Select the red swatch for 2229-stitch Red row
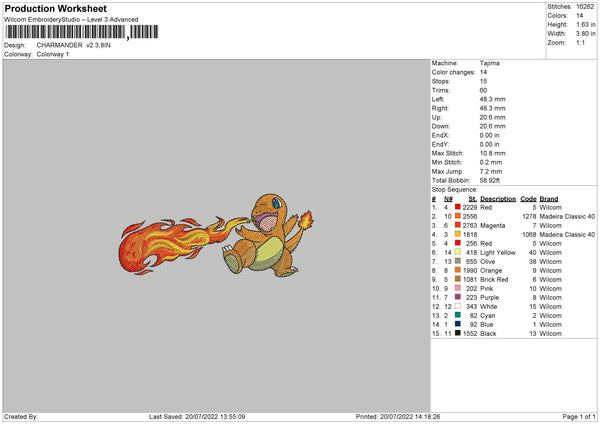The width and height of the screenshot is (600, 424). tap(458, 207)
